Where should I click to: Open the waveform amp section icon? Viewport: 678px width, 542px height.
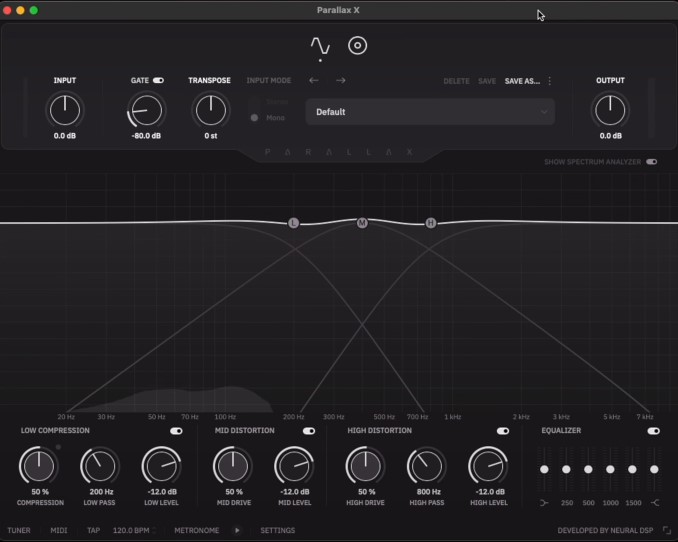(x=320, y=46)
